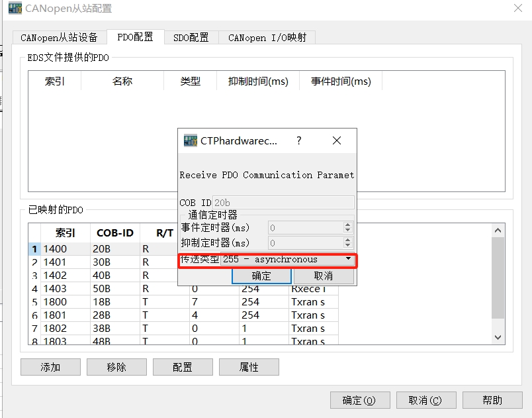The image size is (532, 418).
Task: Click the 20B COB-ID cell
Action: [115, 249]
